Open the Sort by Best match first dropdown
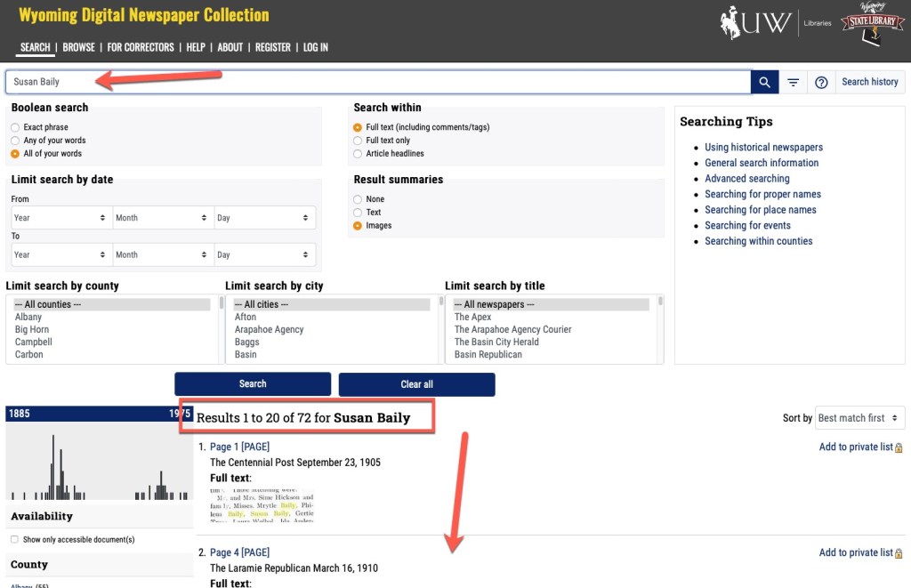This screenshot has width=911, height=588. click(860, 418)
